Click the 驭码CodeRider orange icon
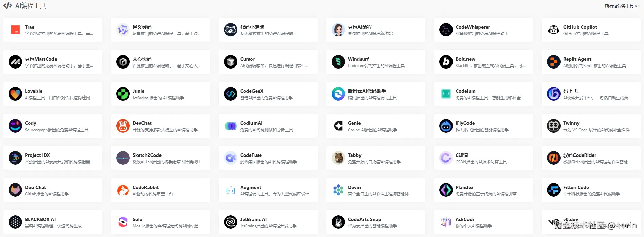This screenshot has width=644, height=237. point(554,158)
